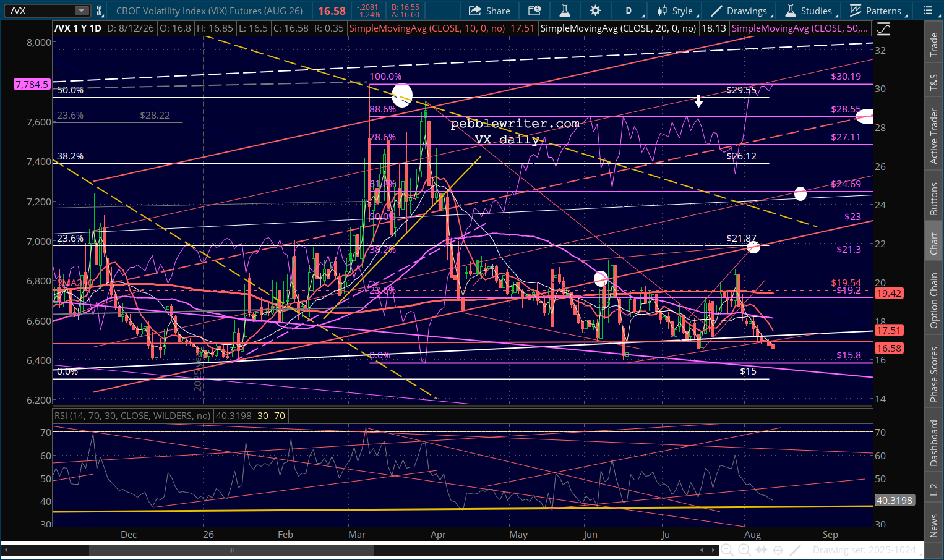Select the Chart sidebar tab

pyautogui.click(x=934, y=244)
